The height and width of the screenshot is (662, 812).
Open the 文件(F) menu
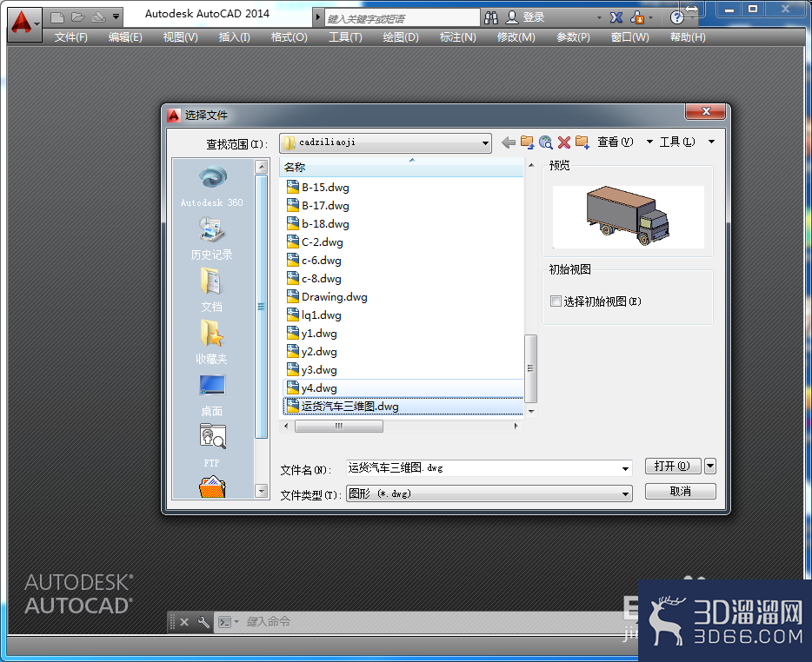[x=71, y=37]
